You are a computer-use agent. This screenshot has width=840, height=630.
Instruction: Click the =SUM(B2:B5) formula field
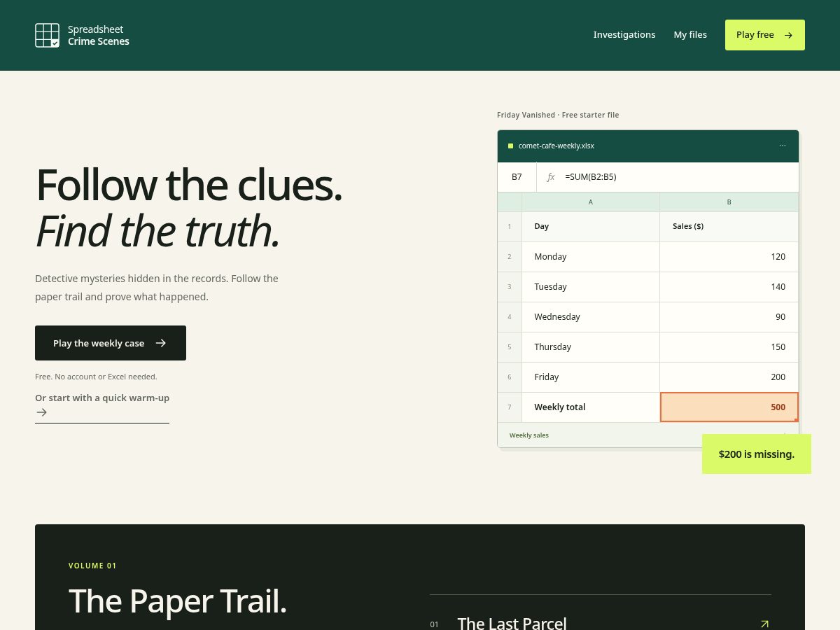(591, 177)
